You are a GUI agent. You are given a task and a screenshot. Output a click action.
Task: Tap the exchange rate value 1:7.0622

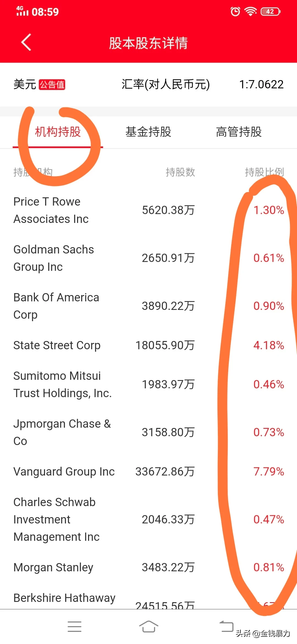click(x=261, y=84)
